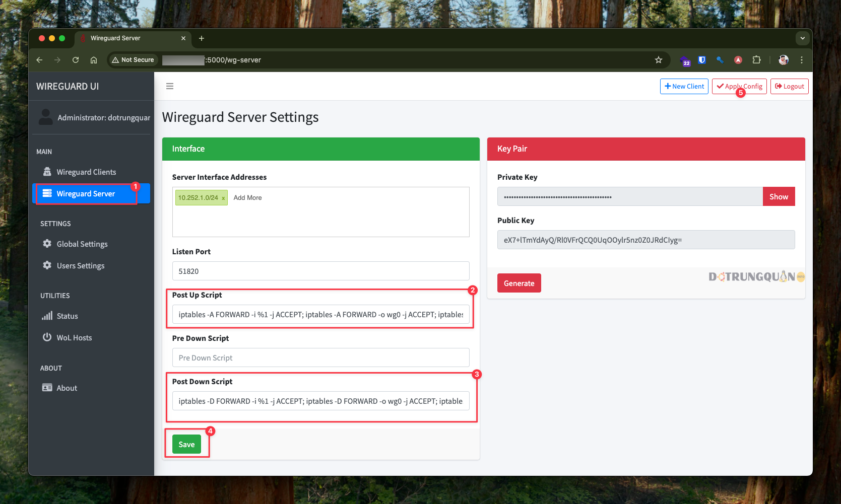Screen dimensions: 841x504
Task: Open the browser three-dot menu
Action: coord(802,60)
